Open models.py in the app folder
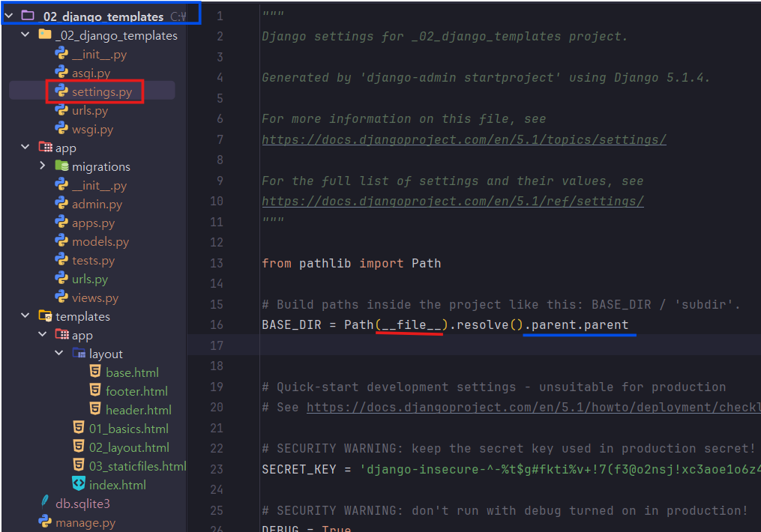This screenshot has height=532, width=761. pyautogui.click(x=100, y=241)
